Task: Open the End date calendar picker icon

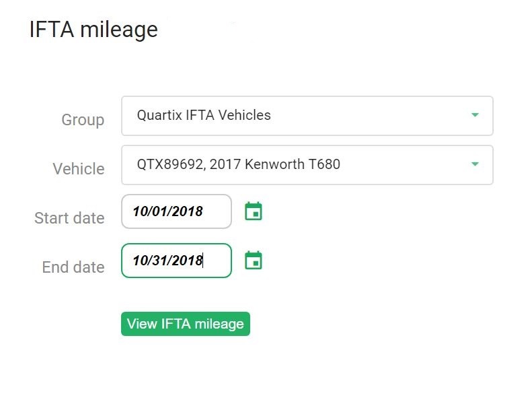Action: (x=254, y=261)
